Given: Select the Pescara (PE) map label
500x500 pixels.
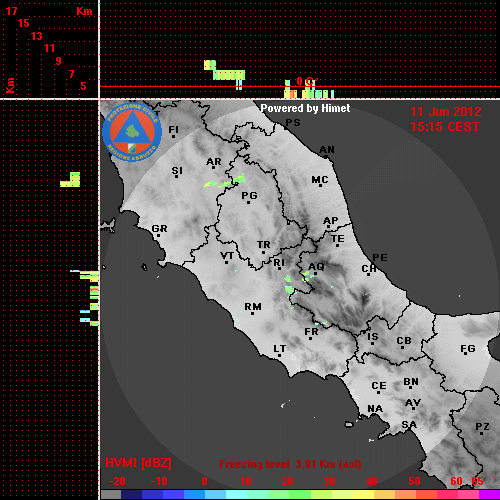Looking at the screenshot, I should [380, 257].
